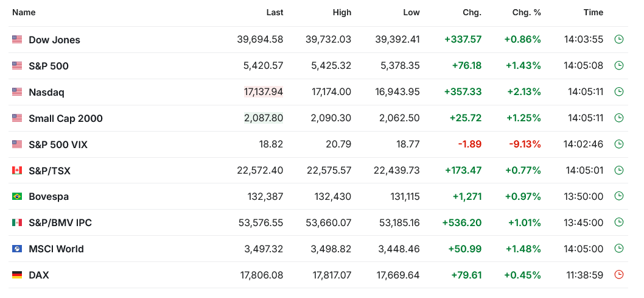
Task: Open the Small Cap 2000 index link
Action: [66, 118]
